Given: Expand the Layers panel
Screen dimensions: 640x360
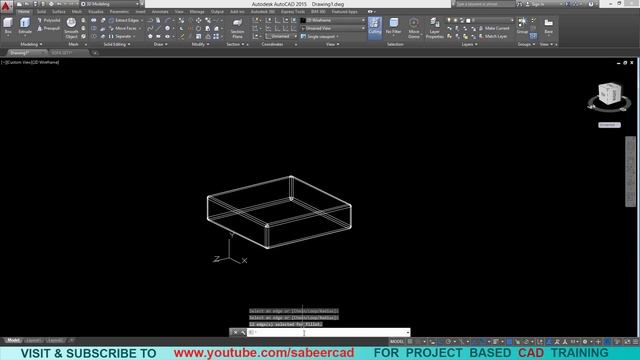Looking at the screenshot, I should pos(469,44).
